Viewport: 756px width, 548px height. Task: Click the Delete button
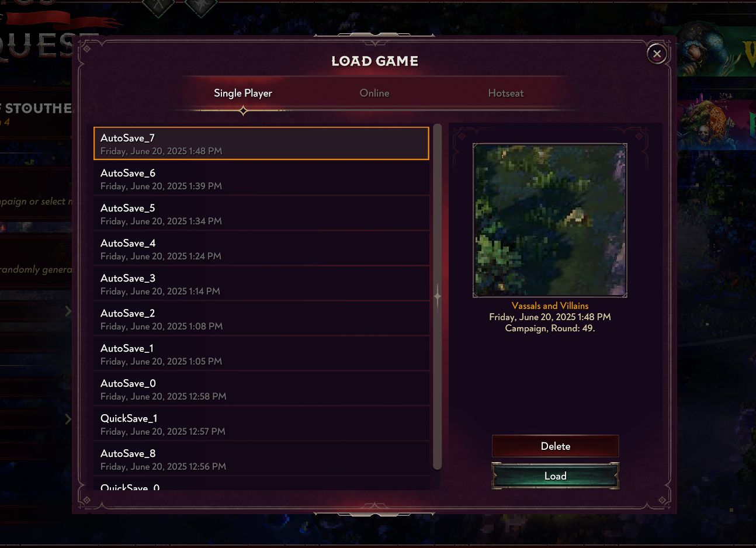coord(555,446)
